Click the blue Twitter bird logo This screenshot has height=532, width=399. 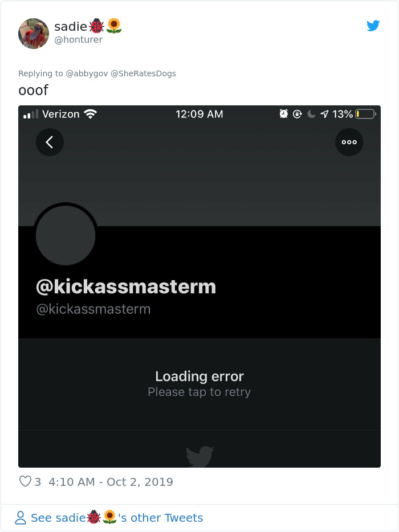click(373, 26)
